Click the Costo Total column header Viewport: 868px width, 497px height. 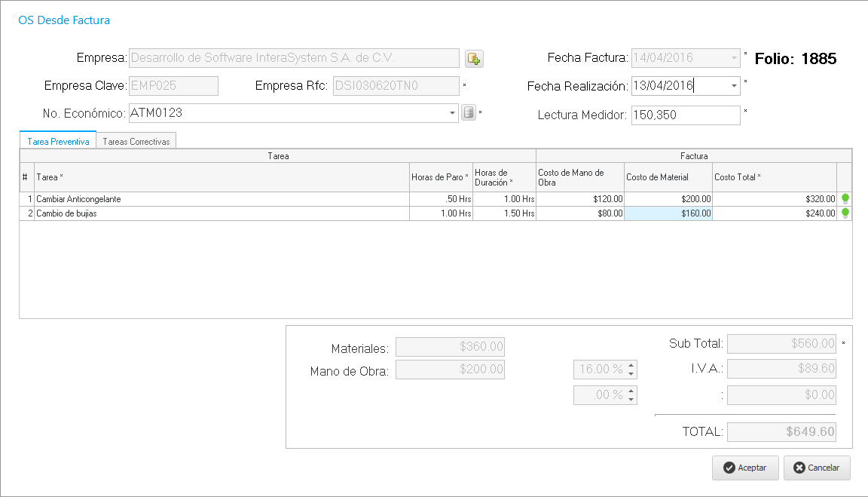(774, 177)
